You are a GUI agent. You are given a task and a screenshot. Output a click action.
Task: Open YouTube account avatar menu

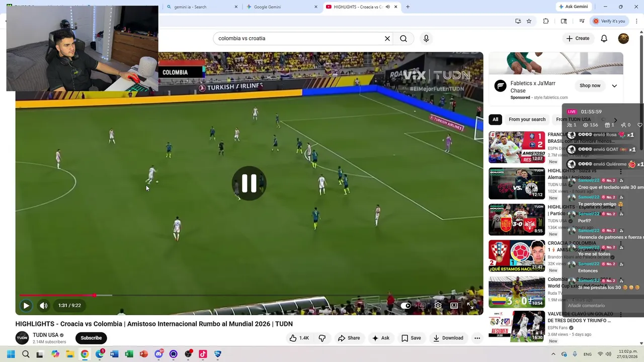pos(623,38)
